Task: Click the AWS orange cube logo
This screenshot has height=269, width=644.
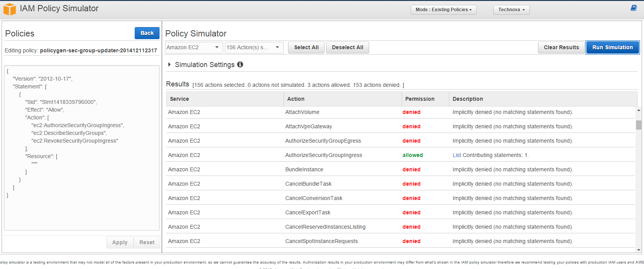Action: click(x=10, y=9)
